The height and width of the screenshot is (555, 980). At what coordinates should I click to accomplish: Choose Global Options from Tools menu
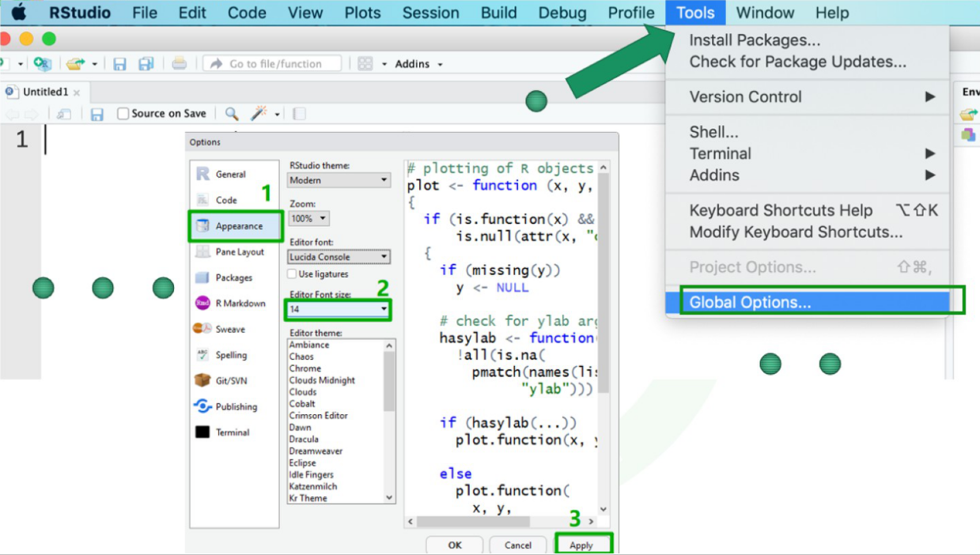(x=808, y=302)
